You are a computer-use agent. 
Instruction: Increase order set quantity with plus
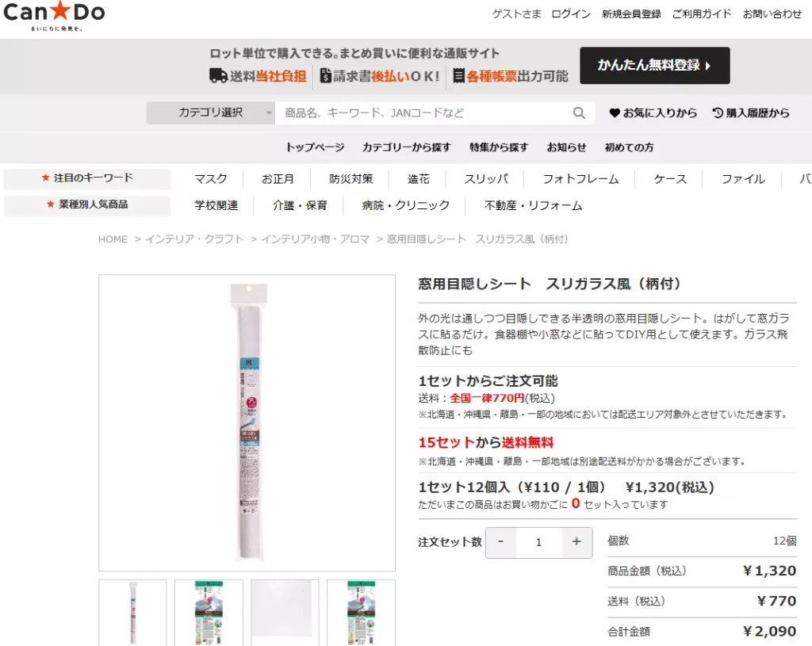coord(576,542)
